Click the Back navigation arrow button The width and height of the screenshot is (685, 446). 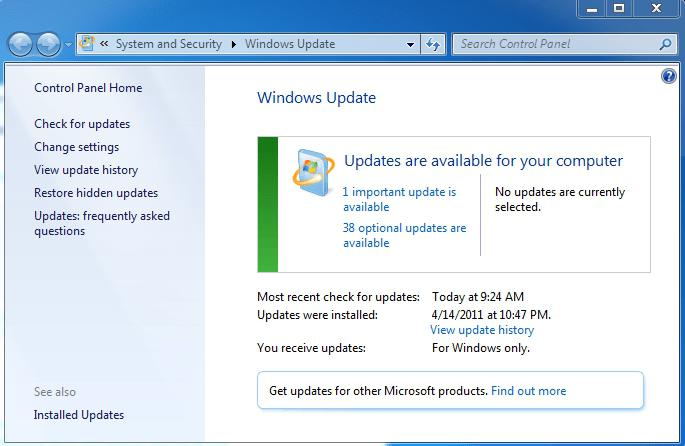(20, 44)
